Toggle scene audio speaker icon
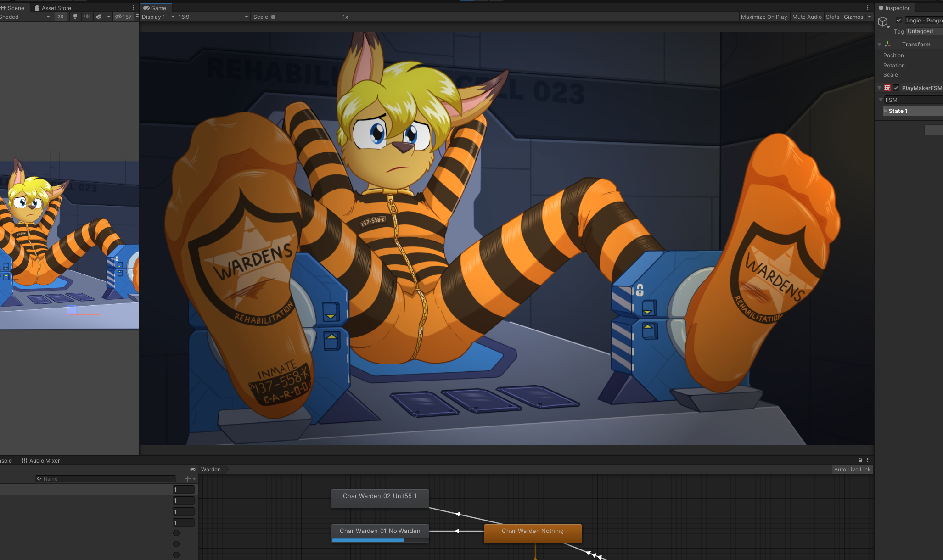The width and height of the screenshot is (943, 560). click(x=87, y=17)
